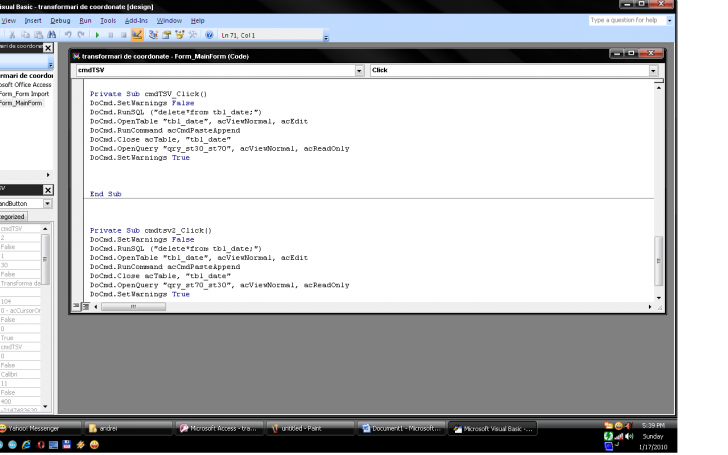Open the Insert menu
This screenshot has width=728, height=455.
[33, 20]
